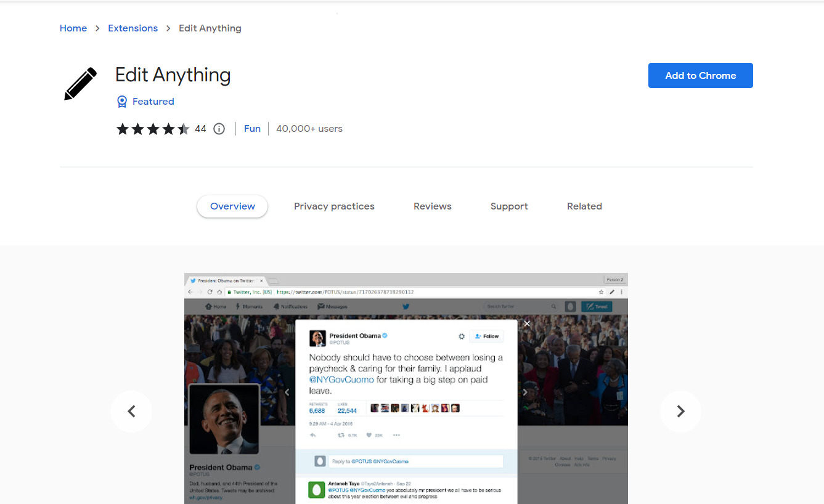Click the reply arrow under the tweet
This screenshot has width=824, height=504.
coord(312,435)
